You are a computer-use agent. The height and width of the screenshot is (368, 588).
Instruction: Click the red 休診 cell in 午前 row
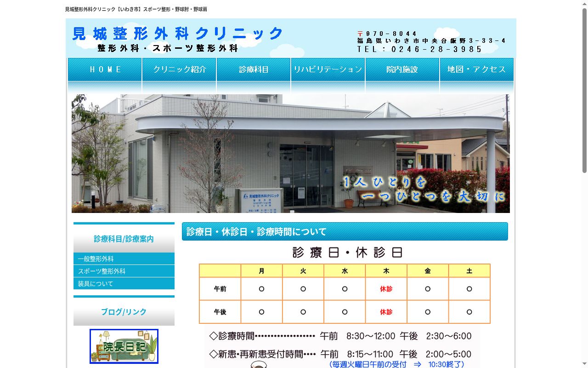(x=386, y=289)
